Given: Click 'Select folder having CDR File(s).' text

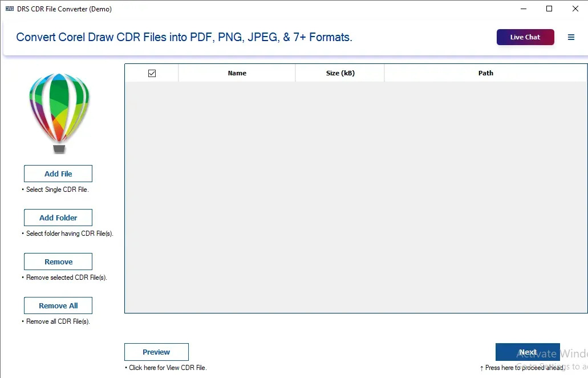Looking at the screenshot, I should [70, 234].
